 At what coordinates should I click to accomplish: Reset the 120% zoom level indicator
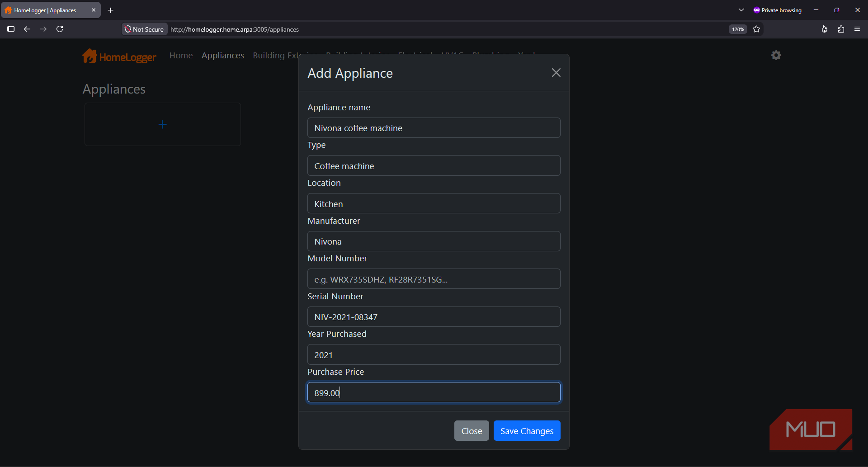[738, 29]
